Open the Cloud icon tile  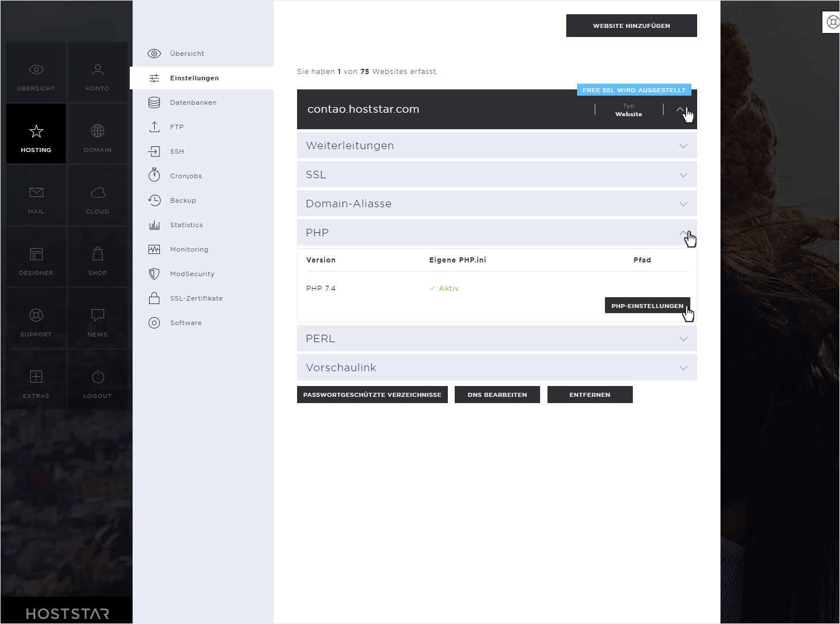click(97, 195)
